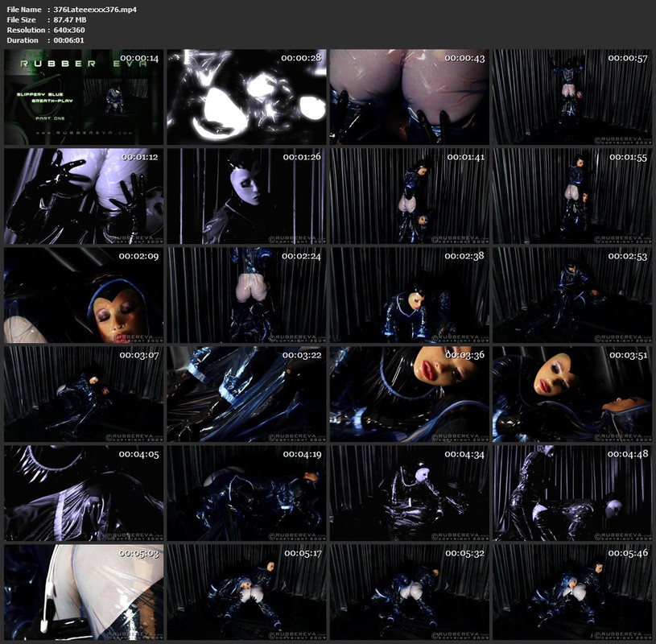Select the frame at 00:05:03
Image resolution: width=656 pixels, height=644 pixels.
pyautogui.click(x=84, y=592)
